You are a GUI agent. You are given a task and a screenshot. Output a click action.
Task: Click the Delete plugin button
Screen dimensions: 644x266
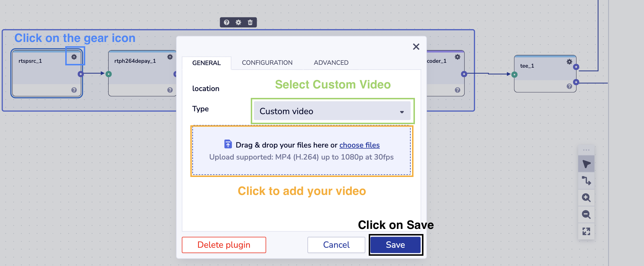pos(224,245)
